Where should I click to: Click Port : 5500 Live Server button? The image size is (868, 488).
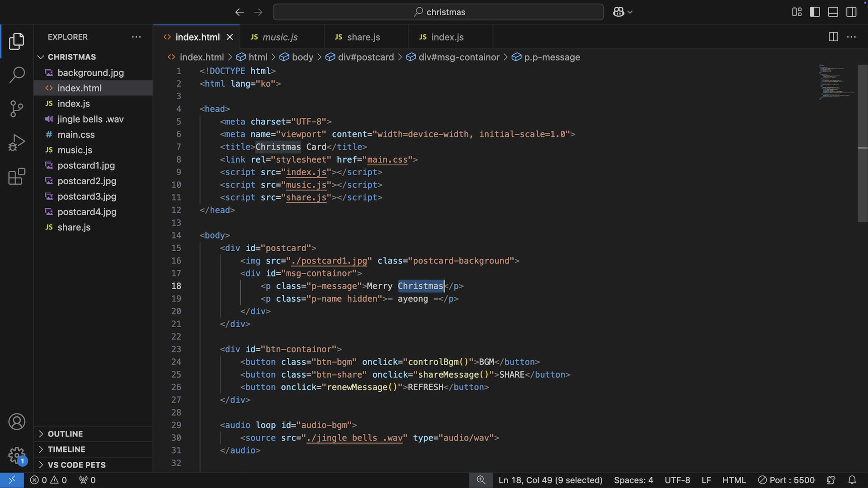(786, 480)
